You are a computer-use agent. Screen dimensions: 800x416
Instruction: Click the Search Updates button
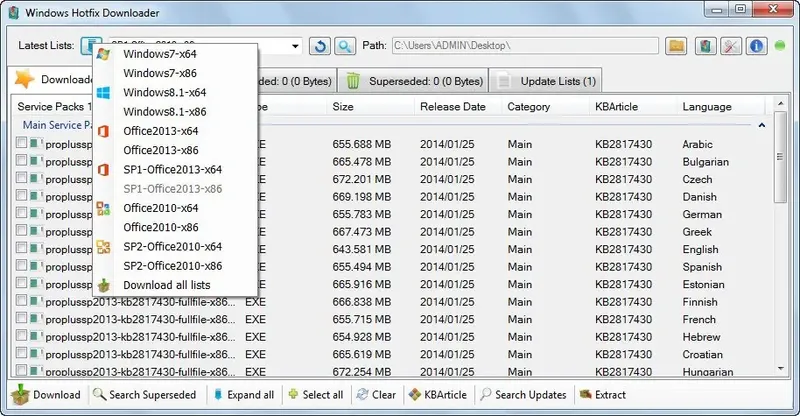pyautogui.click(x=523, y=395)
